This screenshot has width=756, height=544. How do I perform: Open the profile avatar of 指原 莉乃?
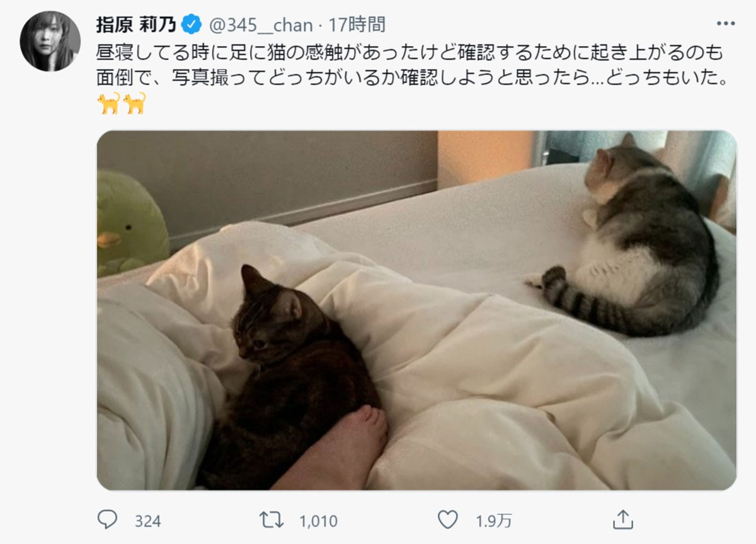[x=50, y=41]
